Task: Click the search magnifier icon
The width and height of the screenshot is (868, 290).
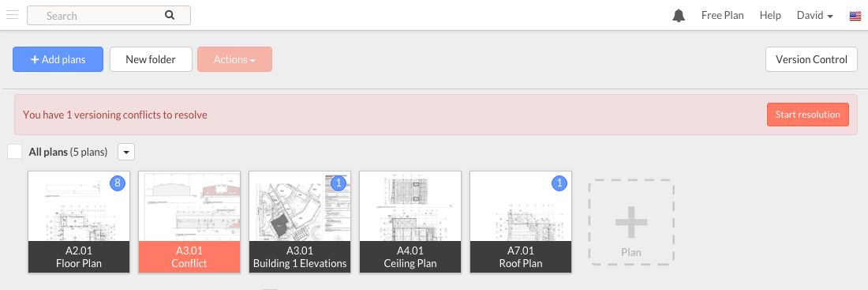Action: coord(170,16)
